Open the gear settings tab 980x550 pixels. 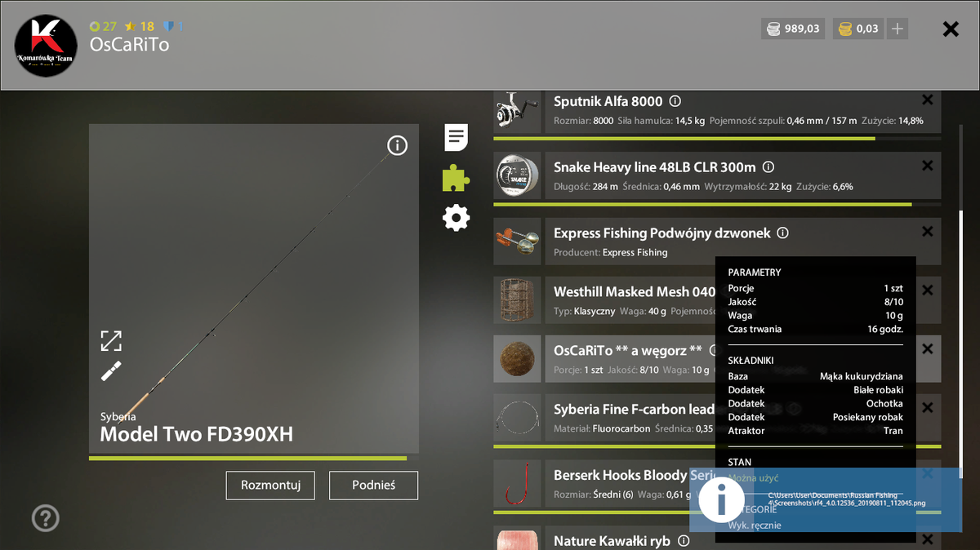(456, 218)
